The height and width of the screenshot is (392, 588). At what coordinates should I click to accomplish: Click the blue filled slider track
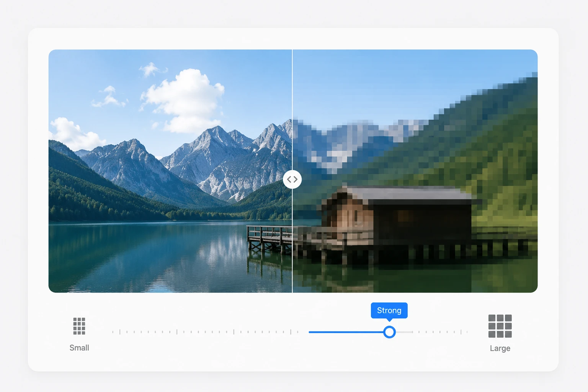point(346,332)
